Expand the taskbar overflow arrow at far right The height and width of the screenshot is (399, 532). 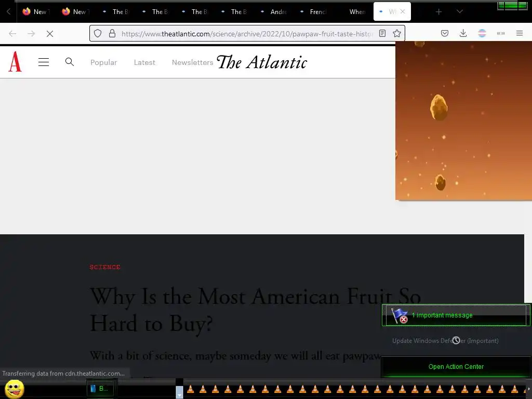coord(528,389)
